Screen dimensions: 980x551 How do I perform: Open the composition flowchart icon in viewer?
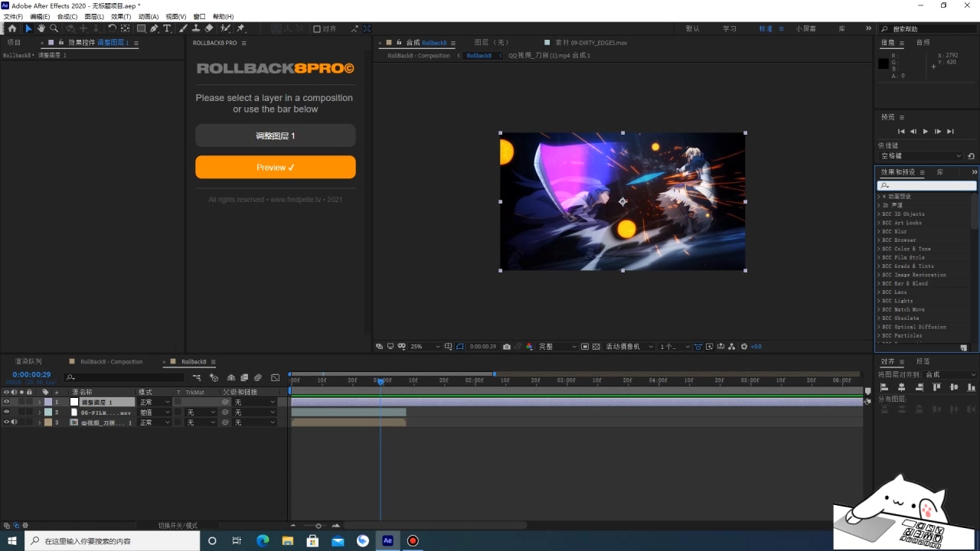point(732,346)
